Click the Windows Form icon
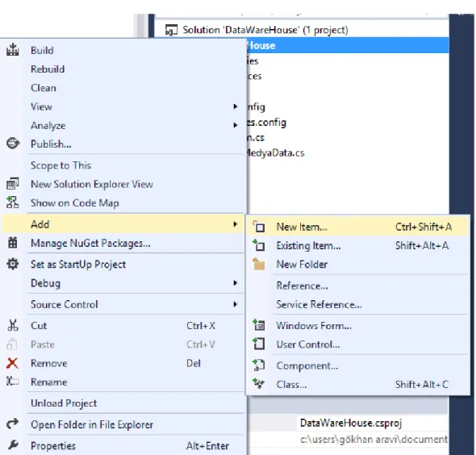This screenshot has height=455, width=476. tap(259, 325)
